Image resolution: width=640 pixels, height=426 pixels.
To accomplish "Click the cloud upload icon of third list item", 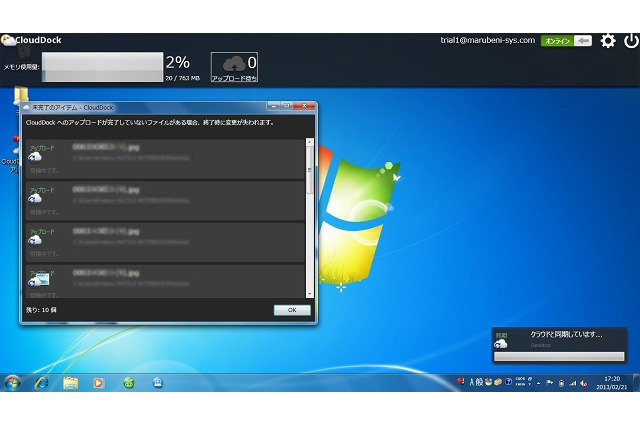I will click(35, 240).
